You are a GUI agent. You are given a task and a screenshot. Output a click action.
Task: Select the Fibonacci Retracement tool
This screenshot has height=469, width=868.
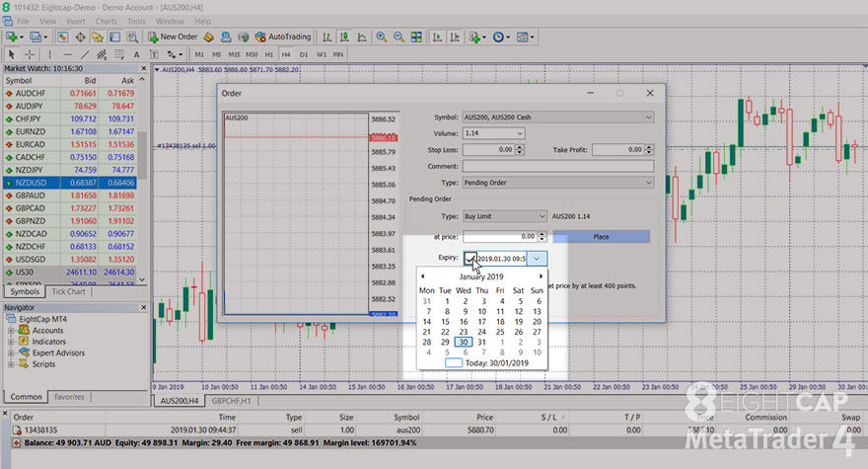[119, 54]
